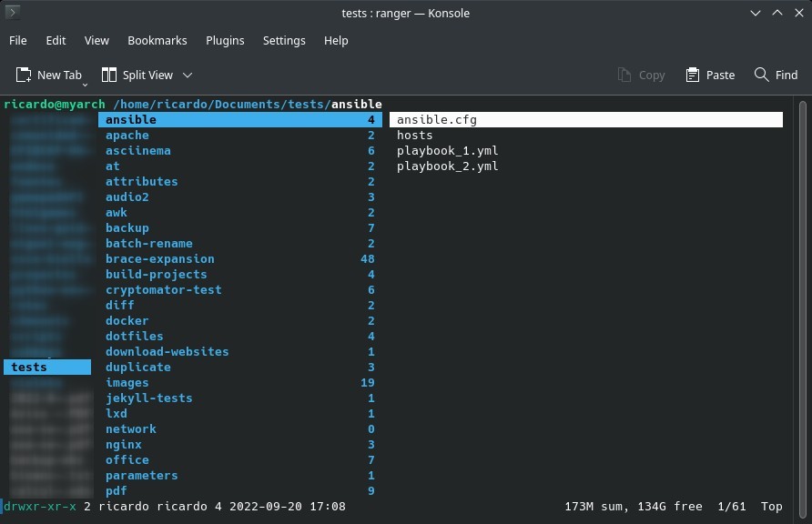Select the parameters directory
The image size is (812, 524).
[x=240, y=476]
